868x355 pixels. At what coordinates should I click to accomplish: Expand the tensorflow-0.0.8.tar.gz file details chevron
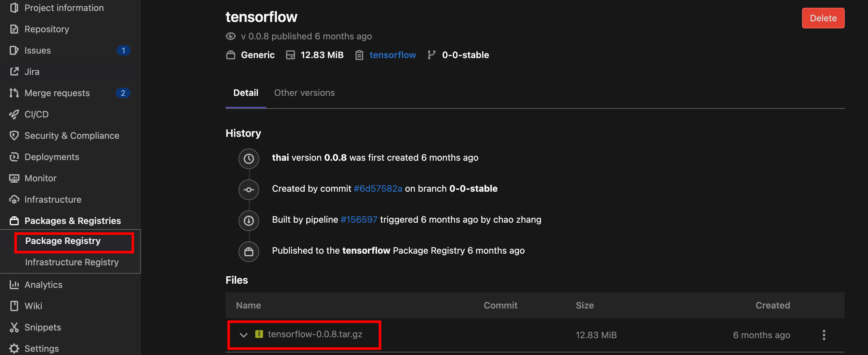tap(244, 335)
